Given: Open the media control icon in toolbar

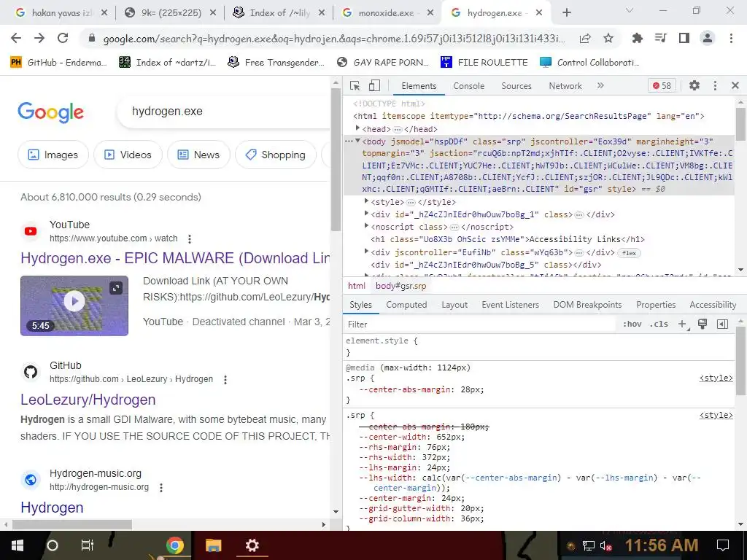Looking at the screenshot, I should [x=660, y=38].
